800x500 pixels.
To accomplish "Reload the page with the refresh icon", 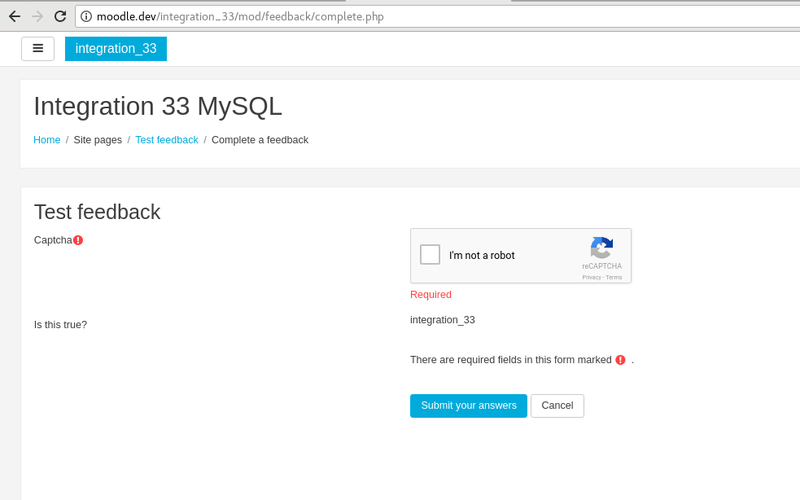I will click(x=60, y=16).
